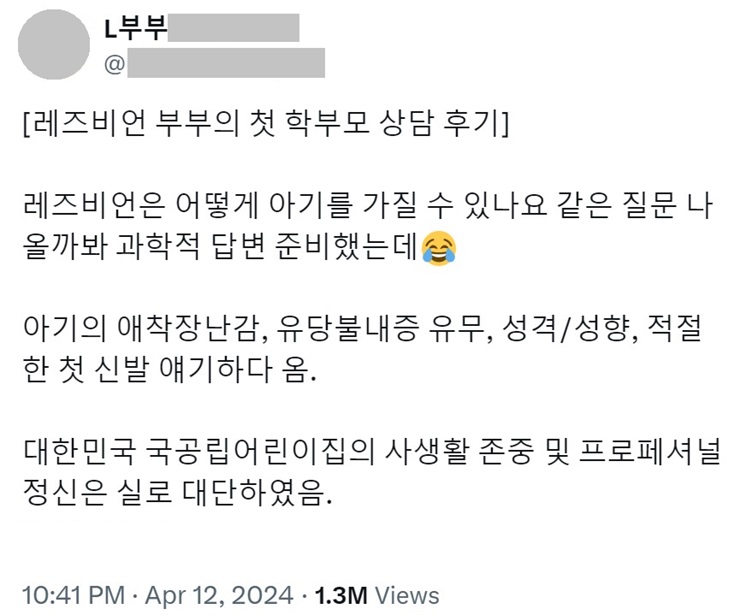
Task: Open the 10:41 PM timestamp link
Action: point(74,595)
